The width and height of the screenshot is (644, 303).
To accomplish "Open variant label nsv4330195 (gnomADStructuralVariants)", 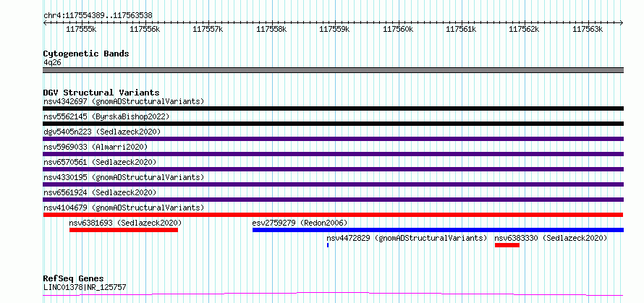I will click(x=124, y=177).
